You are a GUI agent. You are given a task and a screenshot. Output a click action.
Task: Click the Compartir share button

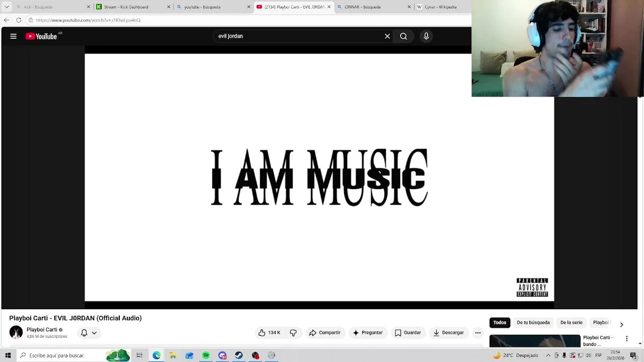coord(325,333)
